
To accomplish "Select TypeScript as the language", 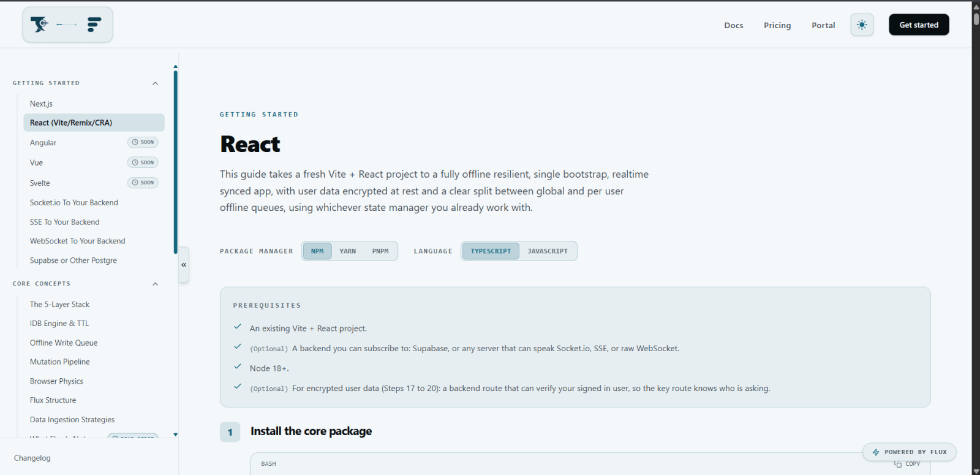I will tap(491, 251).
